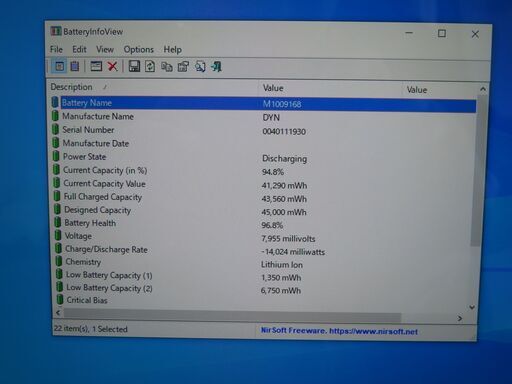Open the window-shaped toolbar icon
The height and width of the screenshot is (384, 512).
(x=96, y=66)
